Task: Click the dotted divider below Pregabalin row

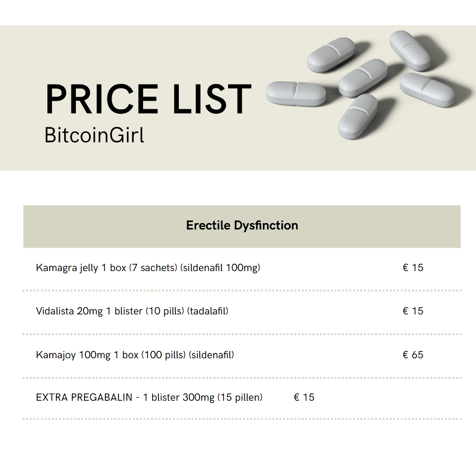Action: pos(242,419)
